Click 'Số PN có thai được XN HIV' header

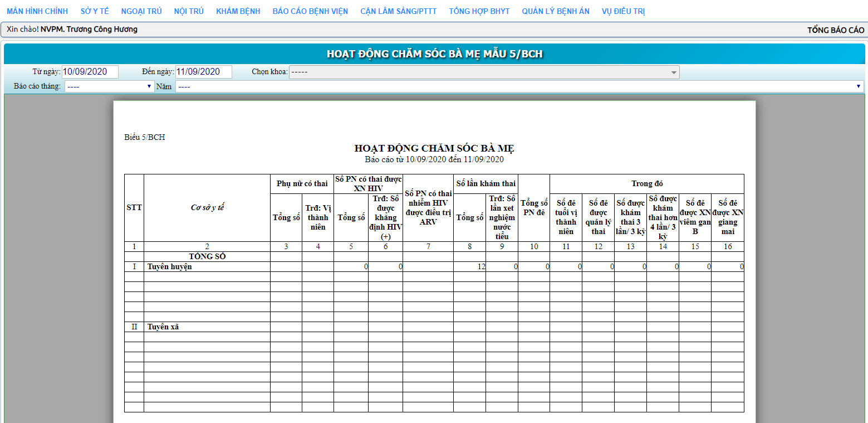click(368, 184)
